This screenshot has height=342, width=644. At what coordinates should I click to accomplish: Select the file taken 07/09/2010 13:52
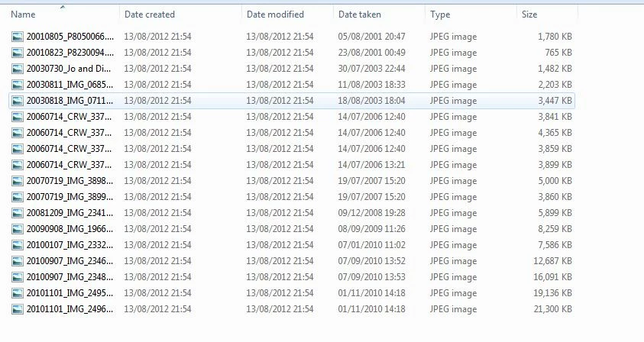(x=292, y=261)
